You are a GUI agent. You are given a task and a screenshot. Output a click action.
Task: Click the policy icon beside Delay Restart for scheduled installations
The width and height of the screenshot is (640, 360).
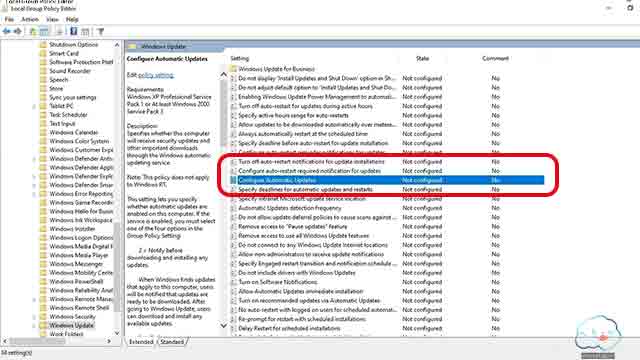pyautogui.click(x=233, y=329)
